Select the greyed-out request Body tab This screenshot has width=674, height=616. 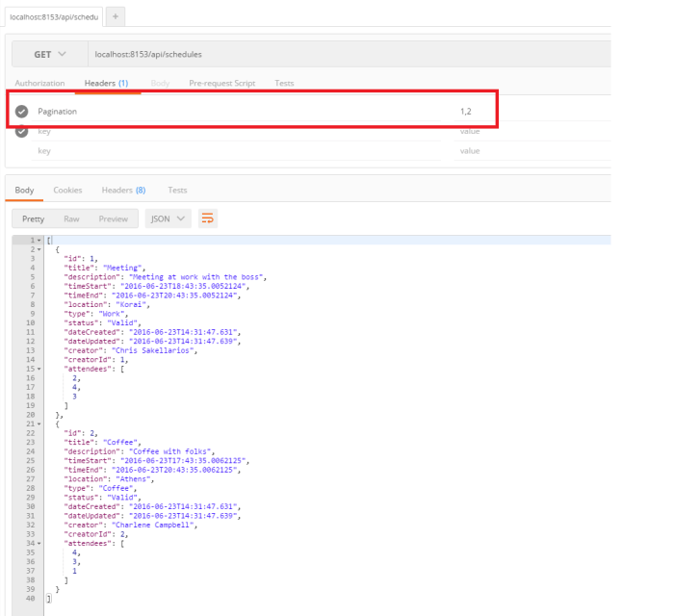161,84
